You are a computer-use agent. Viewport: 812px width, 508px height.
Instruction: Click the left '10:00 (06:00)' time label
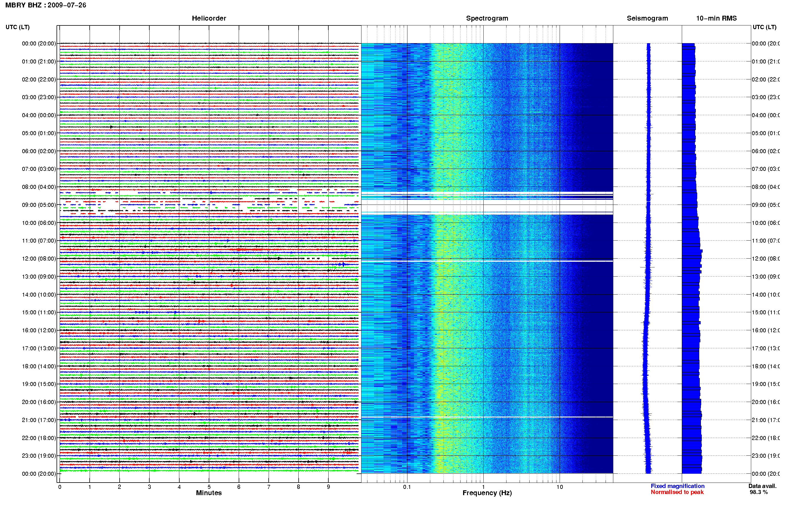coord(39,223)
